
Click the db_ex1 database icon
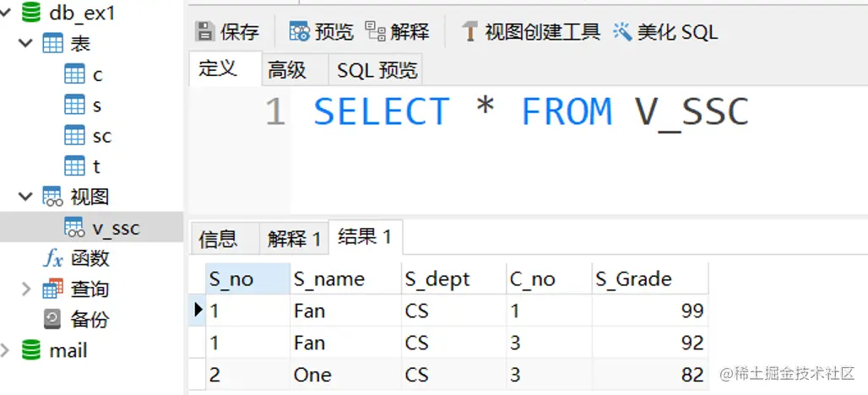click(x=32, y=13)
